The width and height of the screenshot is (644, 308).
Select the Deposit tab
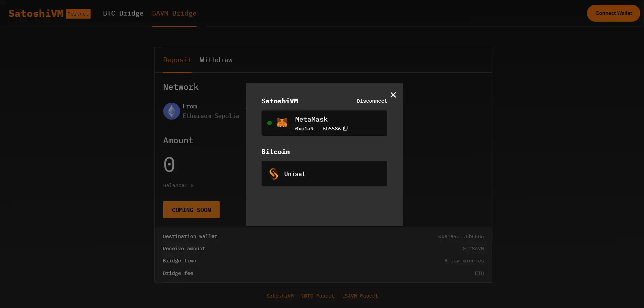(177, 60)
